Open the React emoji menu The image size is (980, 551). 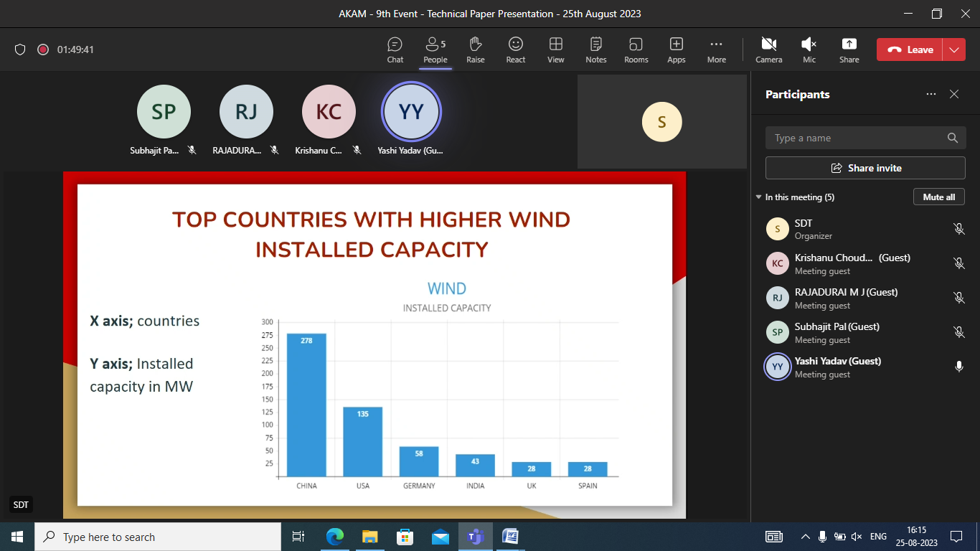[515, 50]
